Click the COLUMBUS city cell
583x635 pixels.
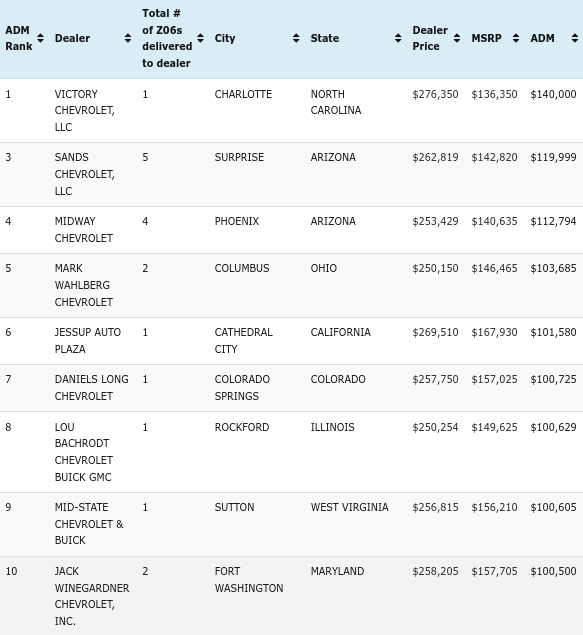[x=242, y=268]
